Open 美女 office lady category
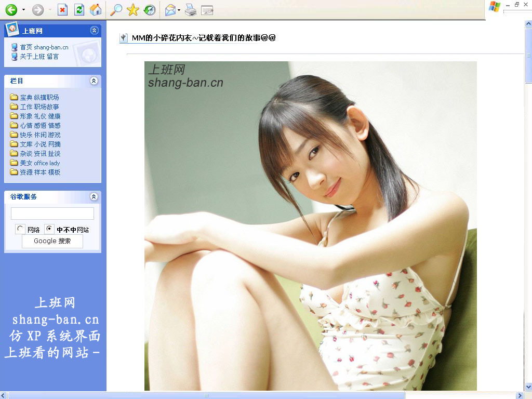This screenshot has width=532, height=399. [x=39, y=163]
